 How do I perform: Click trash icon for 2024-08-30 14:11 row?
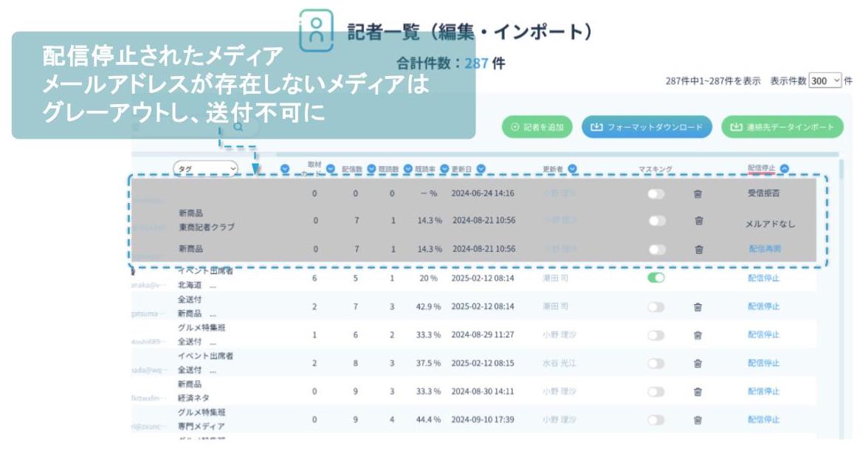coord(697,392)
